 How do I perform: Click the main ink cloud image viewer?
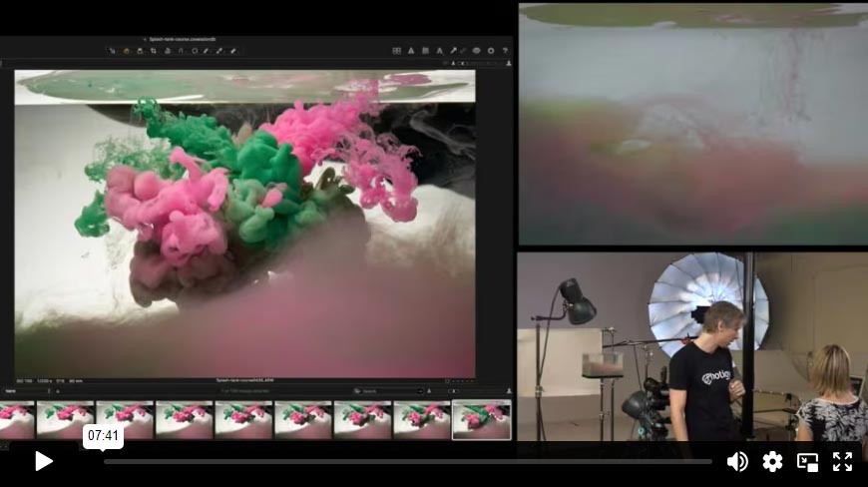tap(244, 225)
